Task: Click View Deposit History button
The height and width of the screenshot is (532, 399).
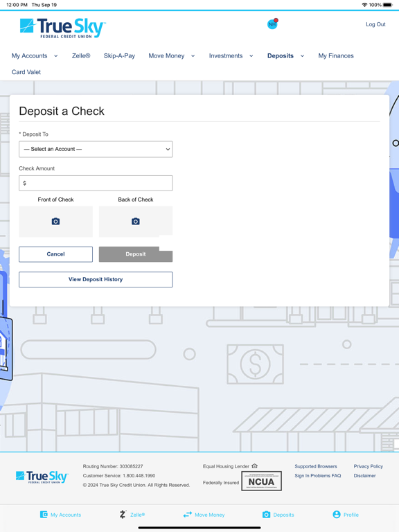Action: [x=96, y=279]
